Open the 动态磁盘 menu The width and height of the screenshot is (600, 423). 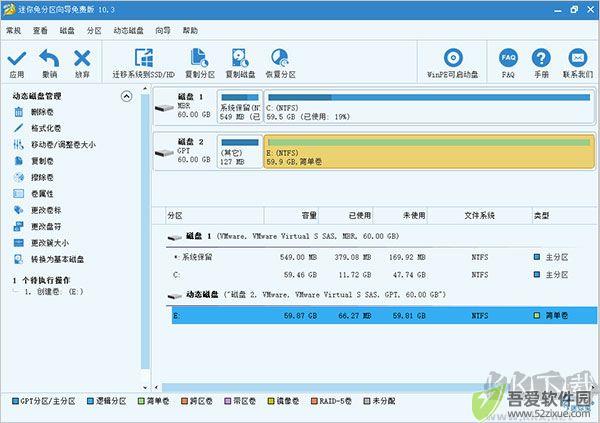point(129,31)
